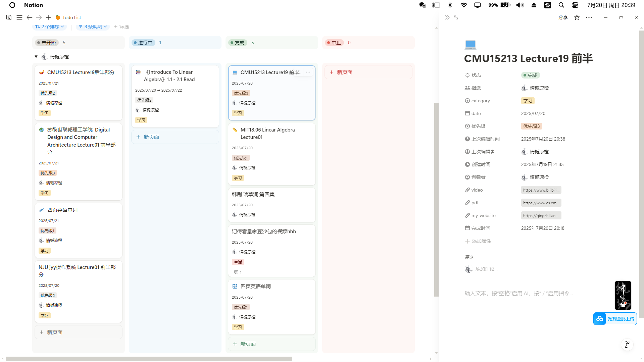This screenshot has height=362, width=644.
Task: Click the add comment input field
Action: point(486,269)
